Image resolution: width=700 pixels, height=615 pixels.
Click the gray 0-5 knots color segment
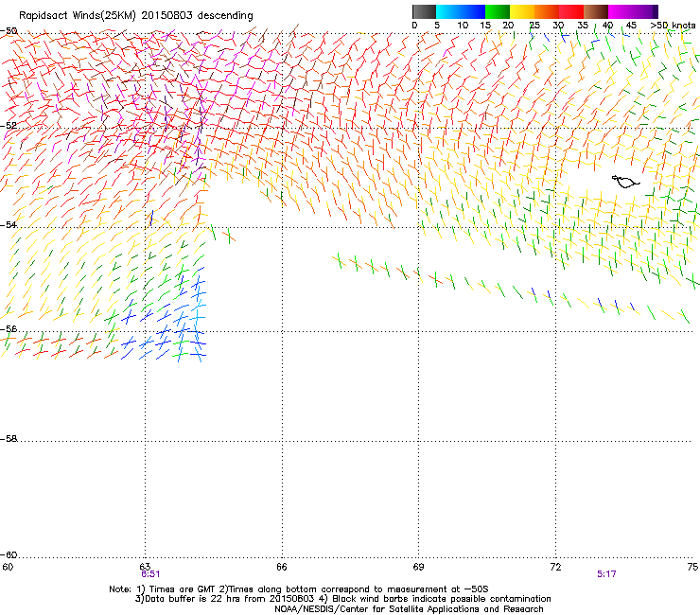(424, 11)
